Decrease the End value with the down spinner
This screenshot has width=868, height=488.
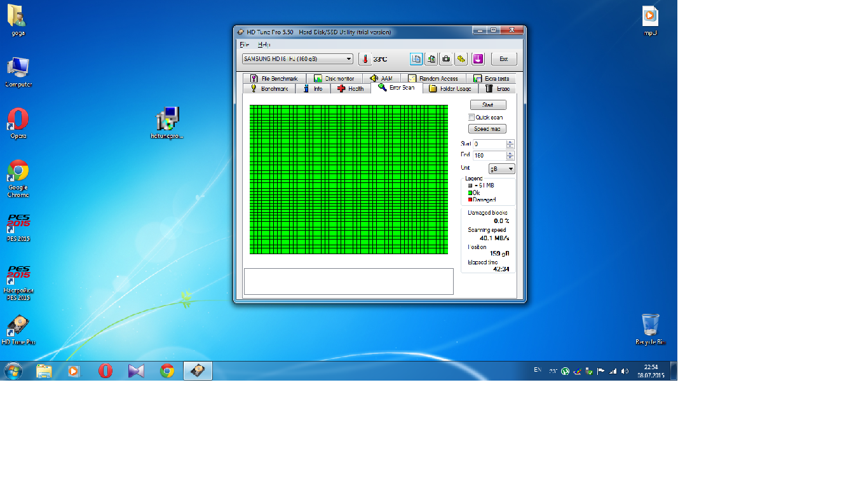[510, 158]
